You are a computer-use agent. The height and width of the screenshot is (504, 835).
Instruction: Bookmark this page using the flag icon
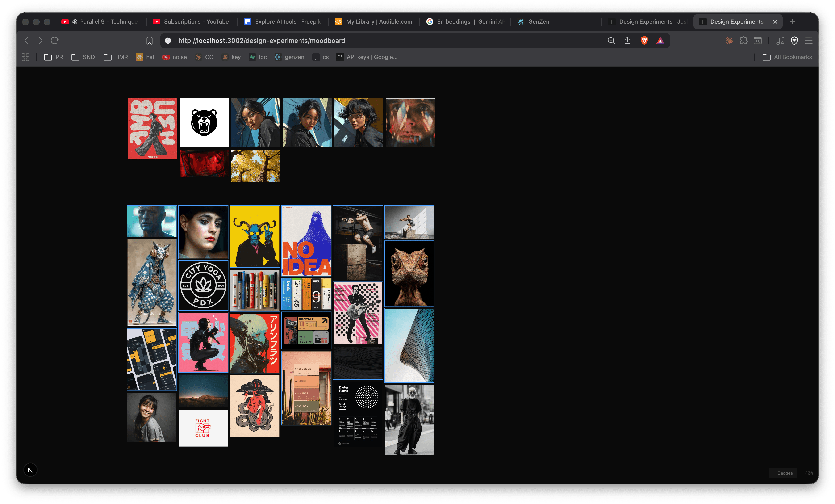point(150,40)
